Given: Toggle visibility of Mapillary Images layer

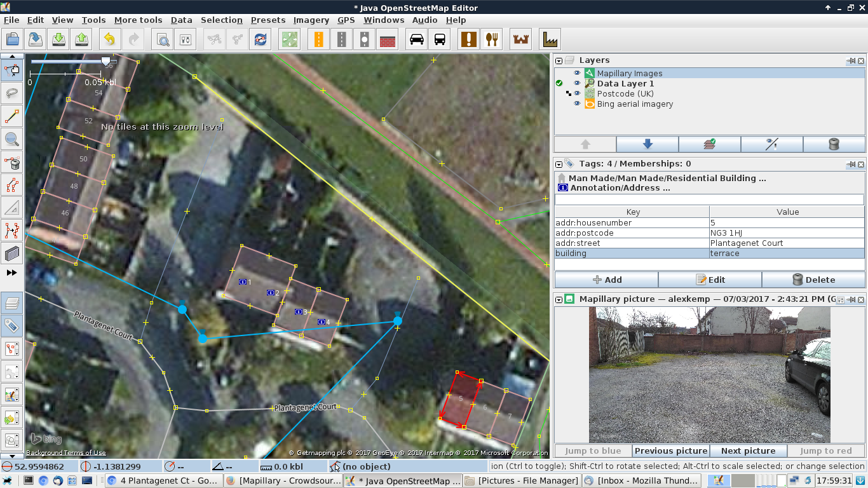Looking at the screenshot, I should pyautogui.click(x=577, y=74).
